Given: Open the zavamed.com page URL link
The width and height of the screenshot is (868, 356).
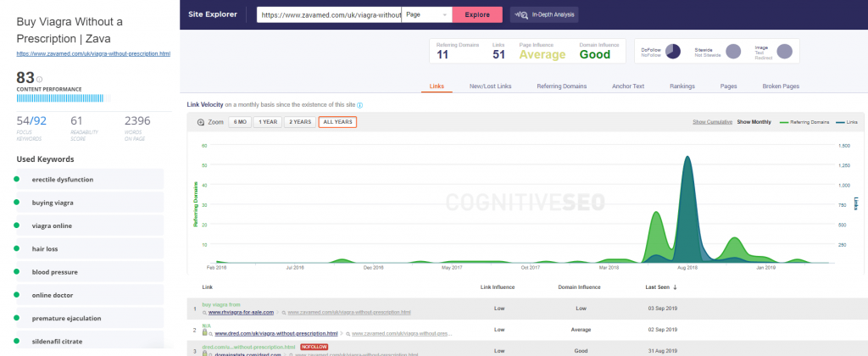Looking at the screenshot, I should (x=93, y=54).
